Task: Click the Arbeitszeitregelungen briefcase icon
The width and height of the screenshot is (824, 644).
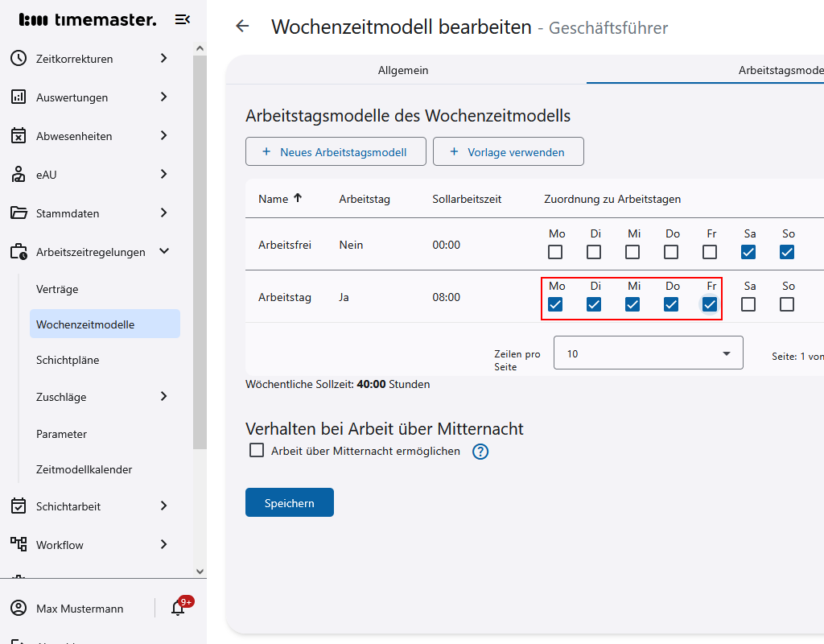Action: pos(18,251)
